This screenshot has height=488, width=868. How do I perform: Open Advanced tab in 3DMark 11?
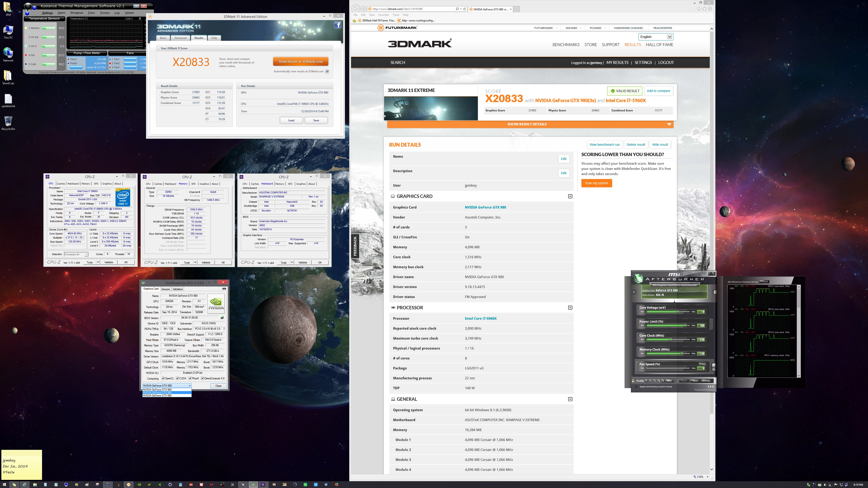pyautogui.click(x=180, y=38)
